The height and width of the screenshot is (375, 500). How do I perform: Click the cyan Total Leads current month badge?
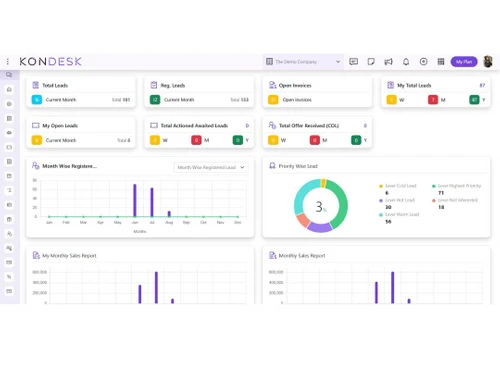pyautogui.click(x=37, y=100)
